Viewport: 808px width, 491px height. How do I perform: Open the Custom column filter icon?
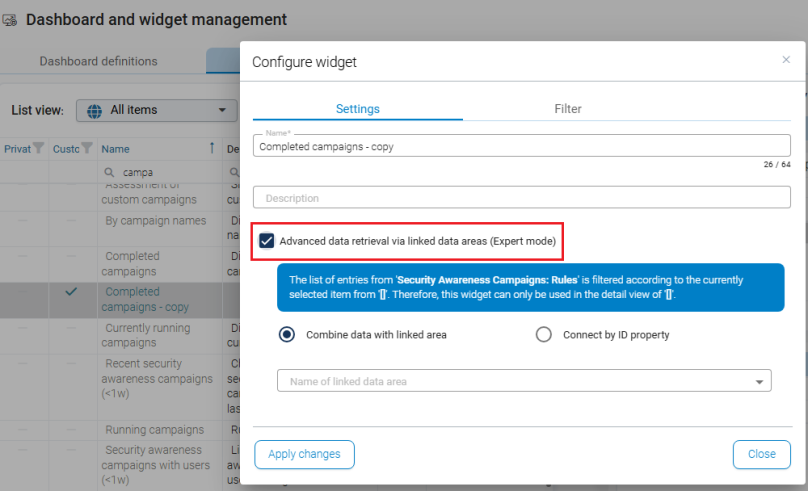tap(86, 149)
